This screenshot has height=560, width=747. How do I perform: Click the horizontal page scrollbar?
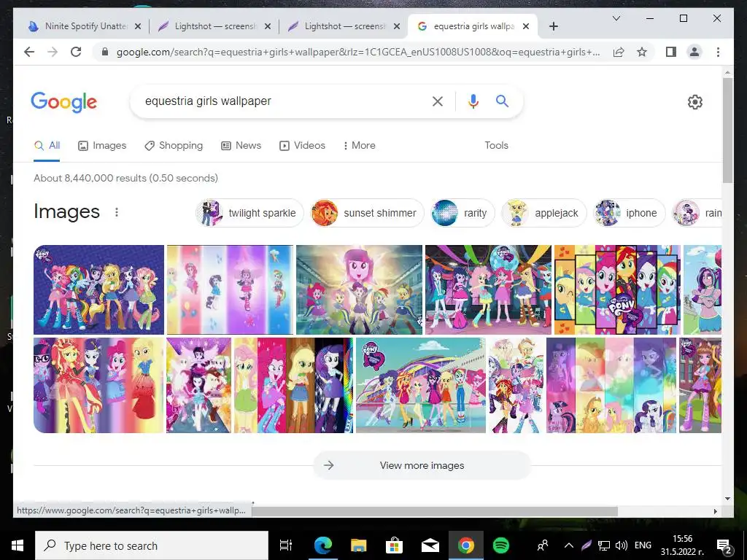[435, 511]
